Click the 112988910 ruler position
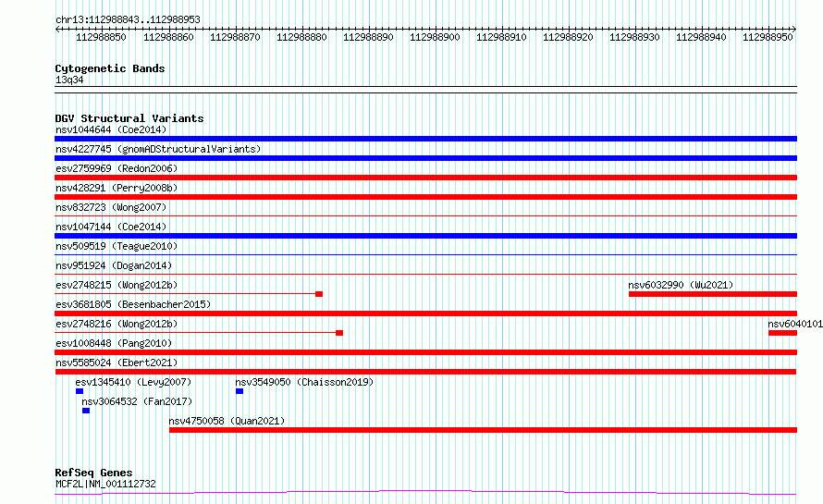Image resolution: width=823 pixels, height=504 pixels. coord(501,37)
